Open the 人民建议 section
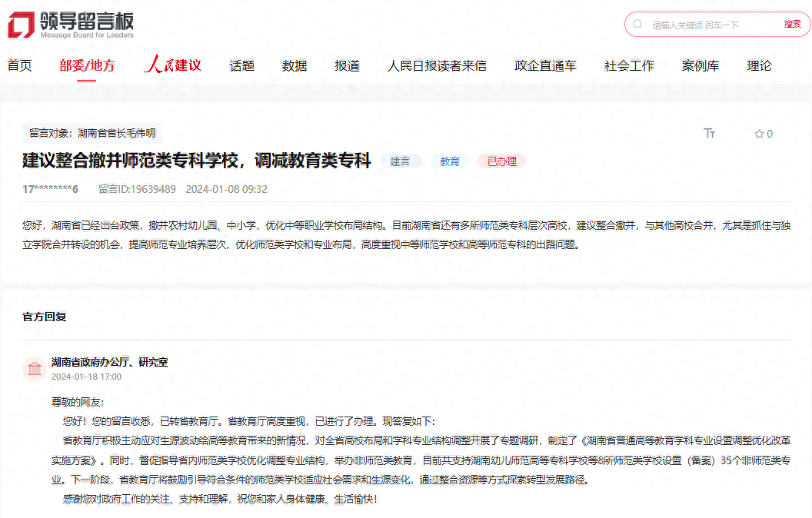The image size is (812, 518). [x=173, y=65]
